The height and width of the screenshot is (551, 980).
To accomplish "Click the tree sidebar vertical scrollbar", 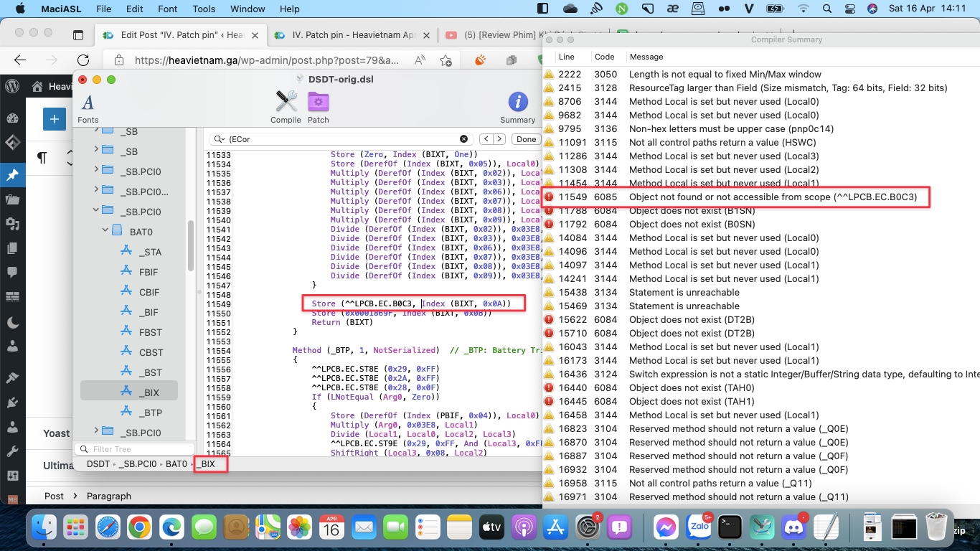I will point(191,244).
